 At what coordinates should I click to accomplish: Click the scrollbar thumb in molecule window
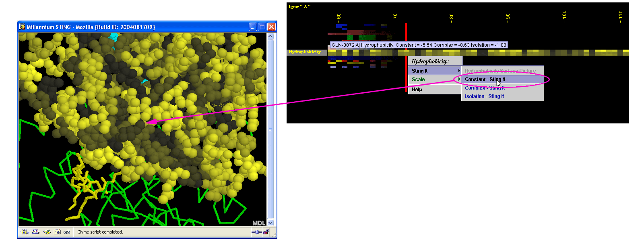[x=270, y=129]
